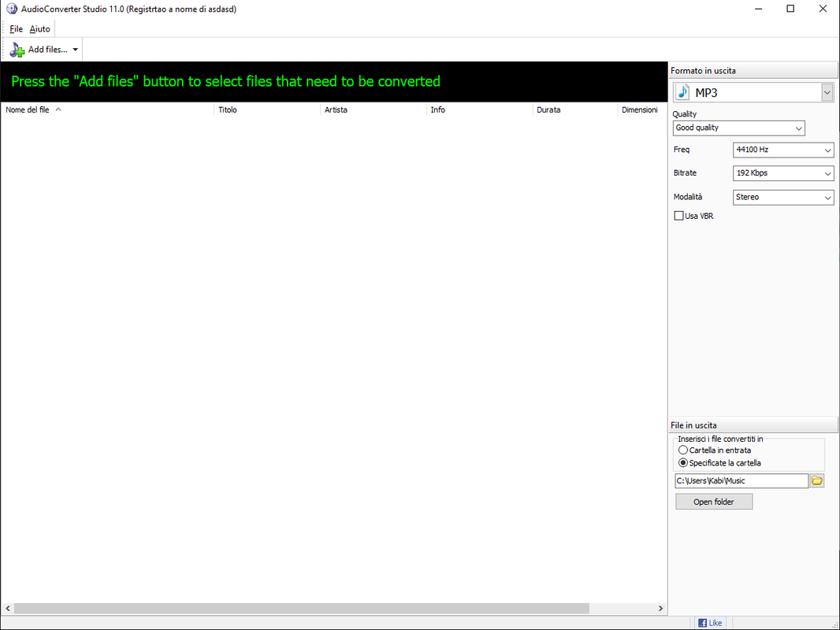Click the output folder path field
Viewport: 840px width, 630px height.
(x=742, y=480)
